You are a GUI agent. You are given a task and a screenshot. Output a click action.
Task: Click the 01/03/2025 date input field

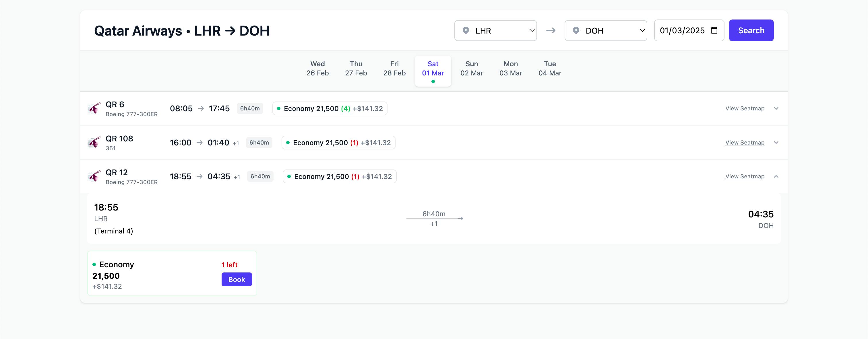point(689,30)
